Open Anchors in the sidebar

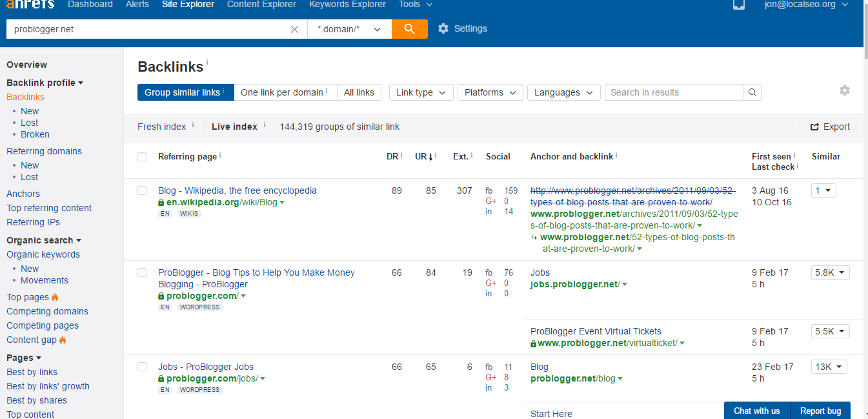coord(23,194)
